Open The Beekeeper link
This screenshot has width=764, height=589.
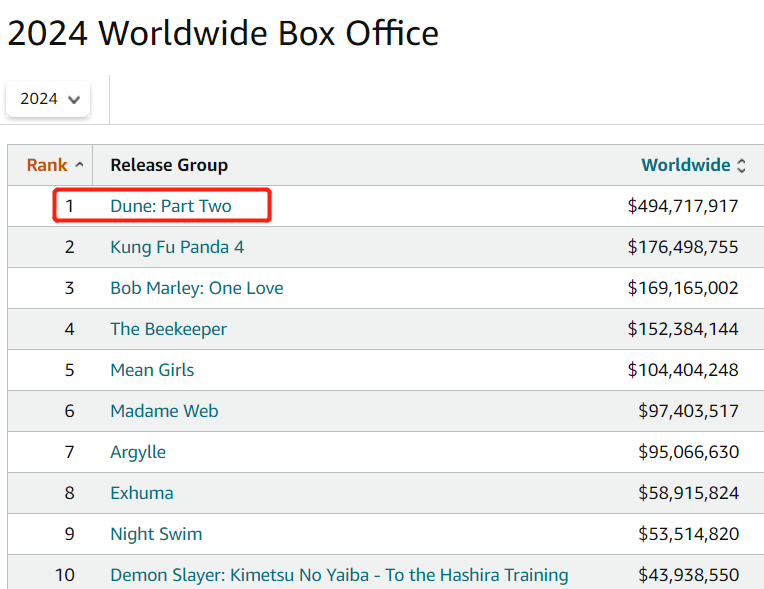[169, 329]
